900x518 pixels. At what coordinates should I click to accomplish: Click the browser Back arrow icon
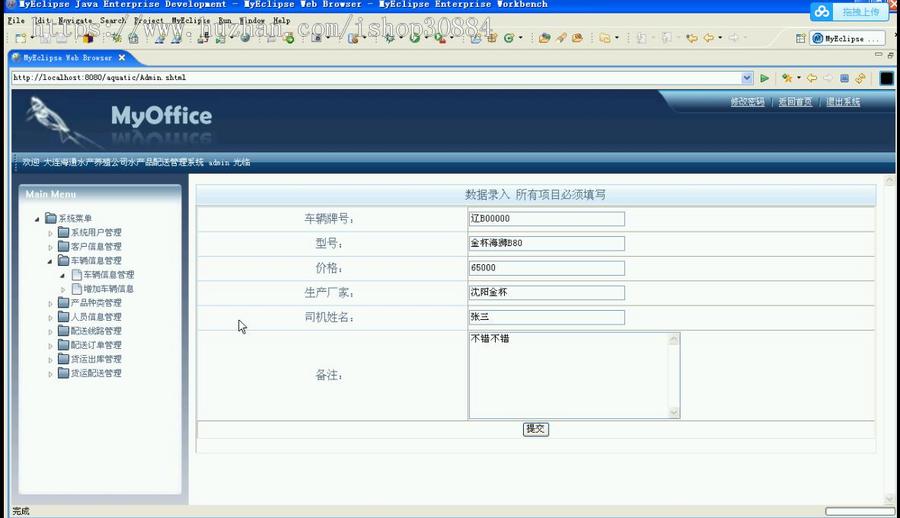coord(812,78)
